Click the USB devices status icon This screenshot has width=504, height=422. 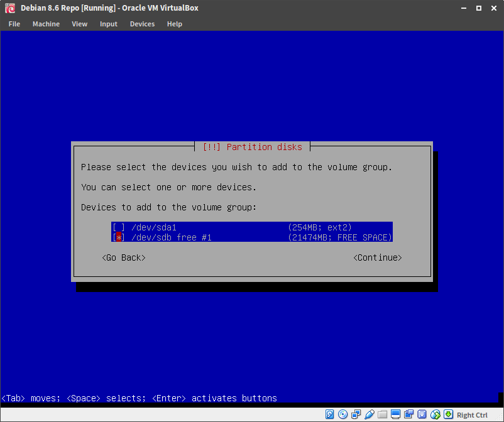tap(370, 414)
